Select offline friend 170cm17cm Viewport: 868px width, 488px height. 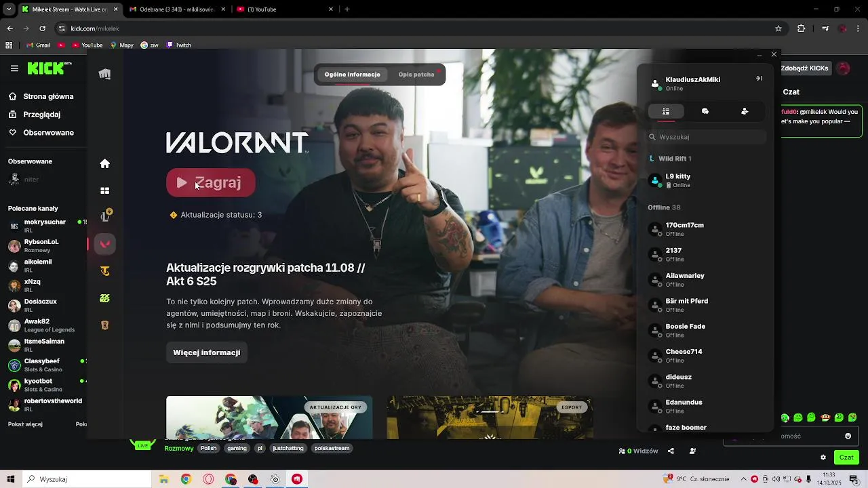707,229
